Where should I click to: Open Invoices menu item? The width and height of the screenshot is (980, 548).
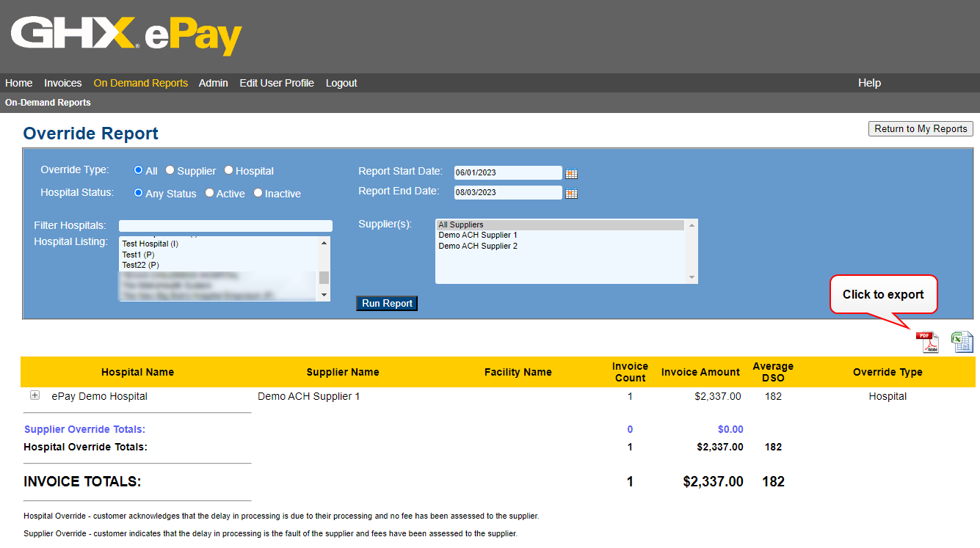pos(63,83)
